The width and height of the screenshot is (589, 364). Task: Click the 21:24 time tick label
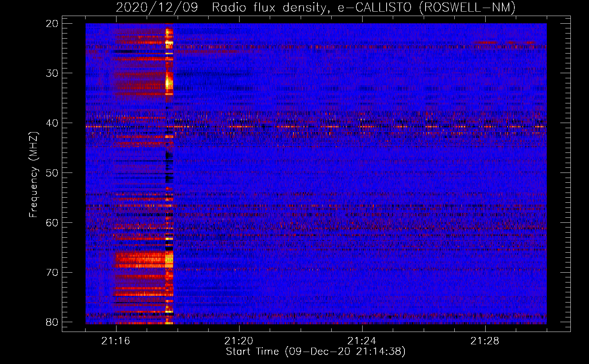(x=362, y=341)
